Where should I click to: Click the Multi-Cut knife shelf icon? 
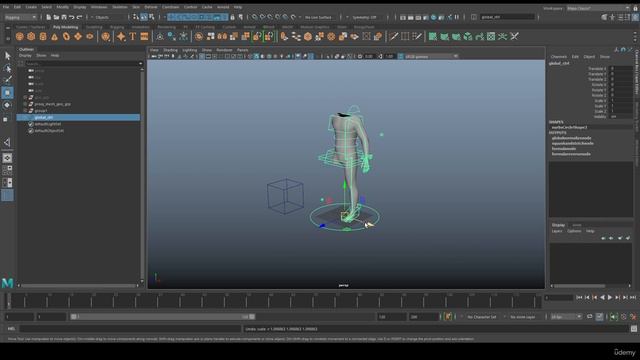pos(393,37)
